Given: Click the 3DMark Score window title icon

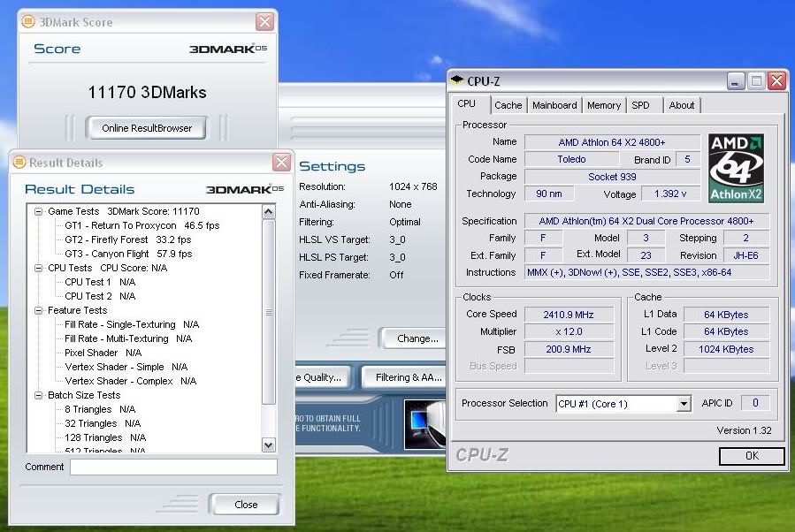Looking at the screenshot, I should 28,21.
